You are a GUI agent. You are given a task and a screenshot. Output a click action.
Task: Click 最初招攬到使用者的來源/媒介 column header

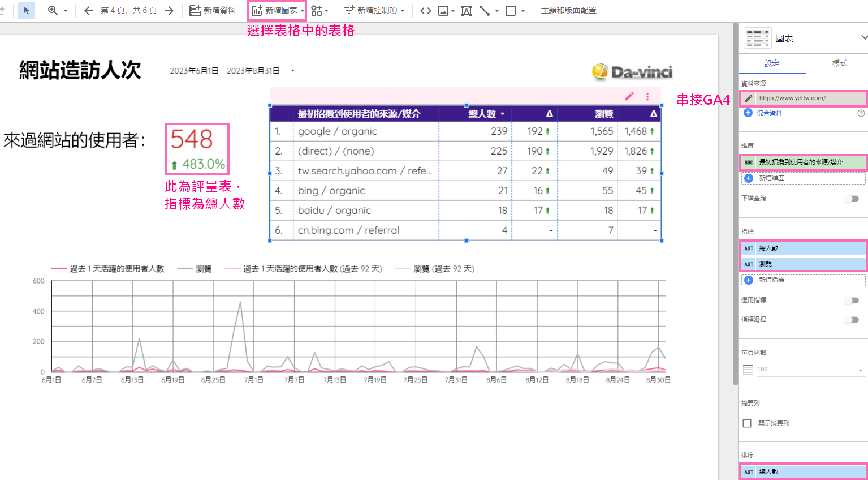pos(359,114)
